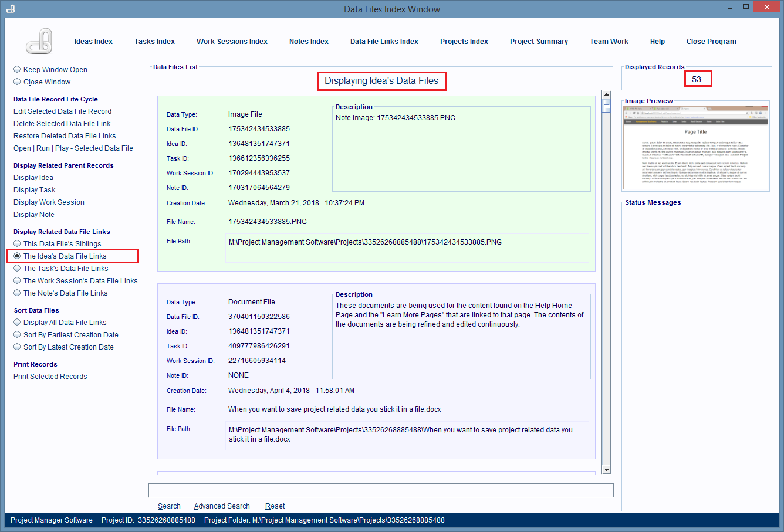Click Project Folder path in status bar
This screenshot has height=532, width=784.
(x=325, y=520)
